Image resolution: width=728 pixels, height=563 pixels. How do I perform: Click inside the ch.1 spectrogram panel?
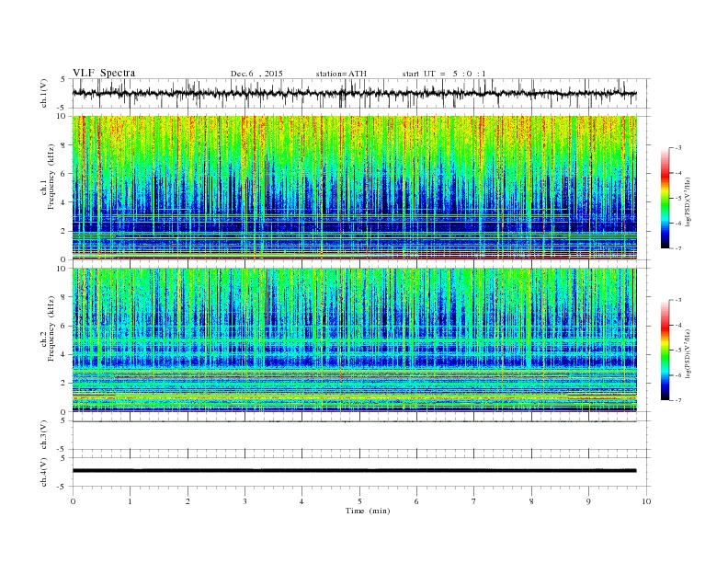354,188
